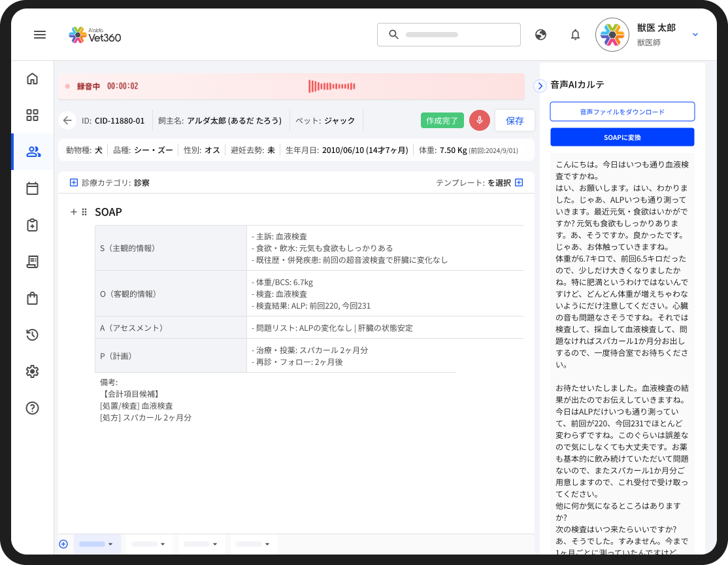Click the user profile avatar
Screen dimensions: 728x565
[x=612, y=35]
